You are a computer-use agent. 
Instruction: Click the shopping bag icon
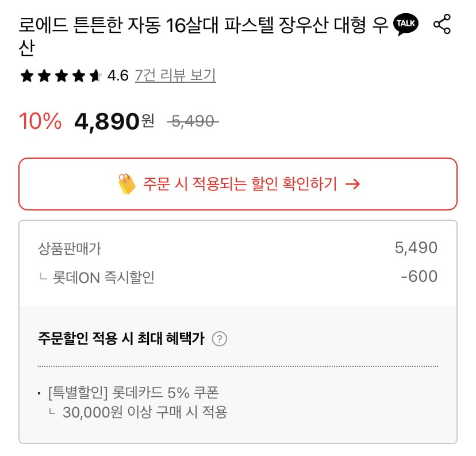pyautogui.click(x=126, y=184)
